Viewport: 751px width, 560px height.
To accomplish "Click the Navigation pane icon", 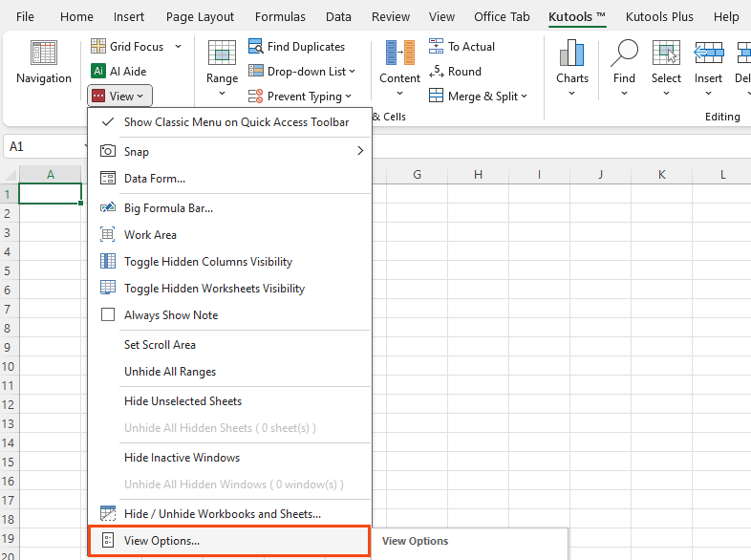I will click(x=44, y=54).
